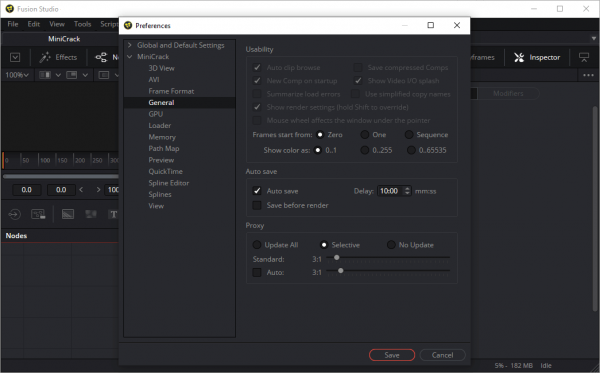This screenshot has height=373, width=600.
Task: Select Spline Editor in preferences tree
Action: 169,183
